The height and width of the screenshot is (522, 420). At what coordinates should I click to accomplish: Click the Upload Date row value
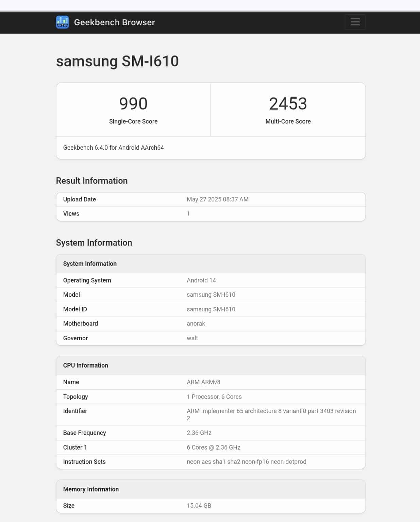click(218, 199)
